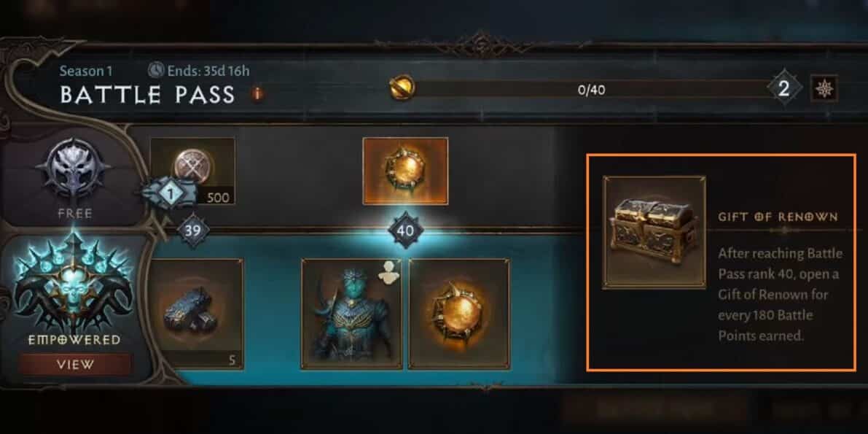
Task: Click the orange info icon beside Battle Pass
Action: 257,93
